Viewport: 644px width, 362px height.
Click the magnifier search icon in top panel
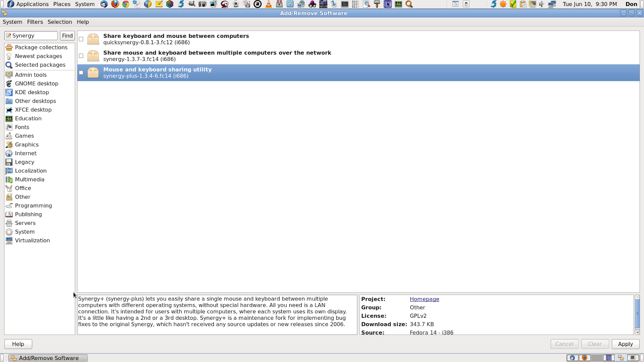pyautogui.click(x=409, y=4)
